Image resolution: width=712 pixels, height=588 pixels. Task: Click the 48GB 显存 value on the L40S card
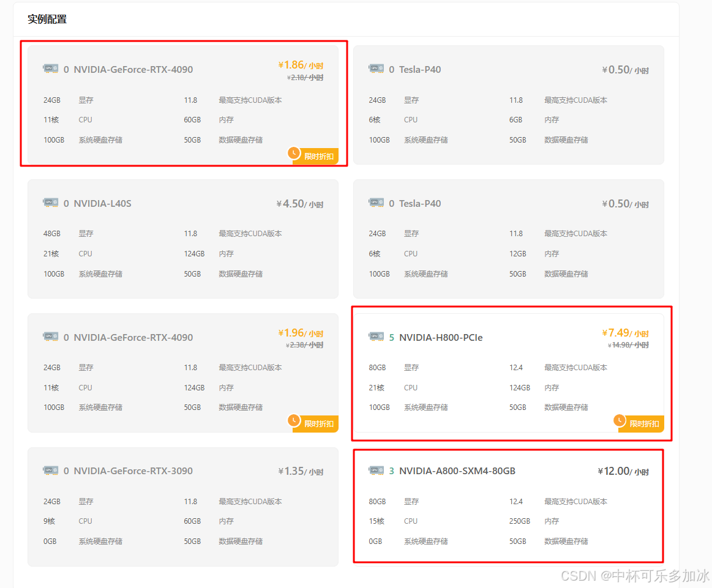(x=52, y=234)
